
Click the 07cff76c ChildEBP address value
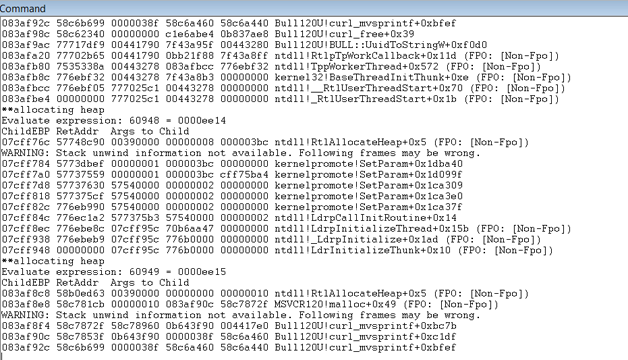[26, 142]
